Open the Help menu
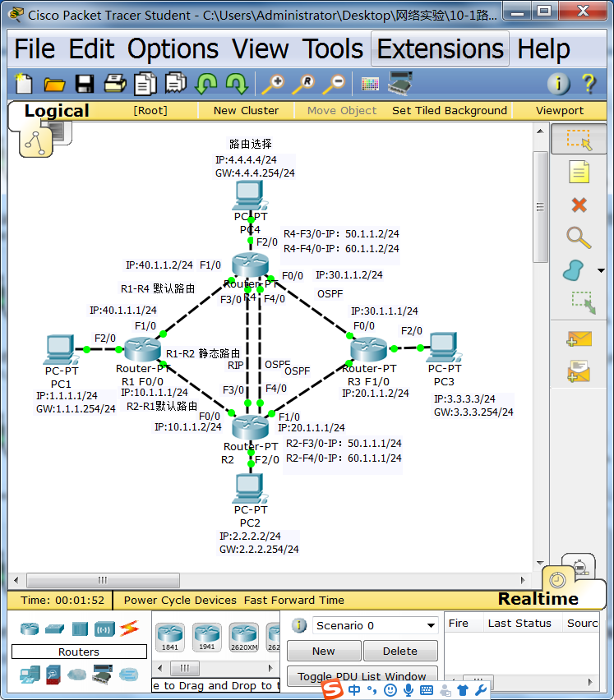This screenshot has height=700, width=614. point(543,48)
